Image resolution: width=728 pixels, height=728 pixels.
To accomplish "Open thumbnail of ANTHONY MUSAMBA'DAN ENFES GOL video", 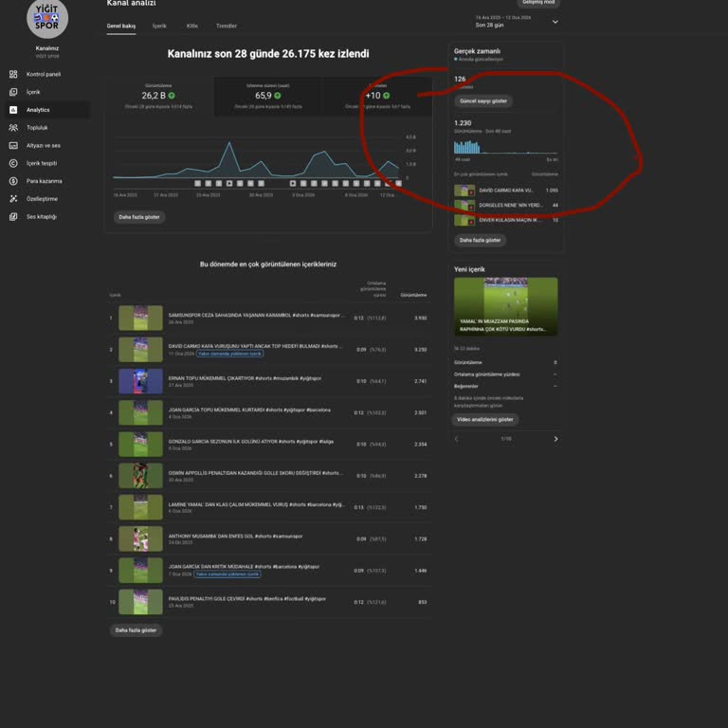I will pyautogui.click(x=140, y=539).
